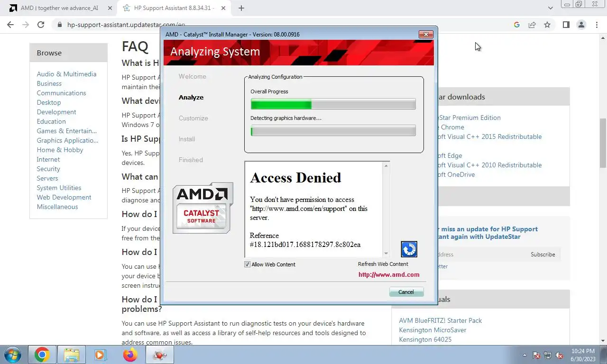Click the browser page vertical scrollbar

[603, 142]
